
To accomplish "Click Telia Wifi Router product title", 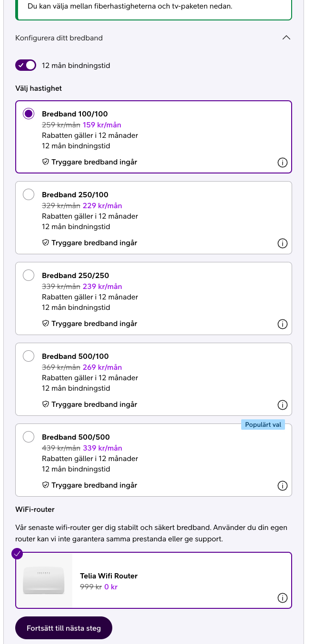I will (108, 576).
